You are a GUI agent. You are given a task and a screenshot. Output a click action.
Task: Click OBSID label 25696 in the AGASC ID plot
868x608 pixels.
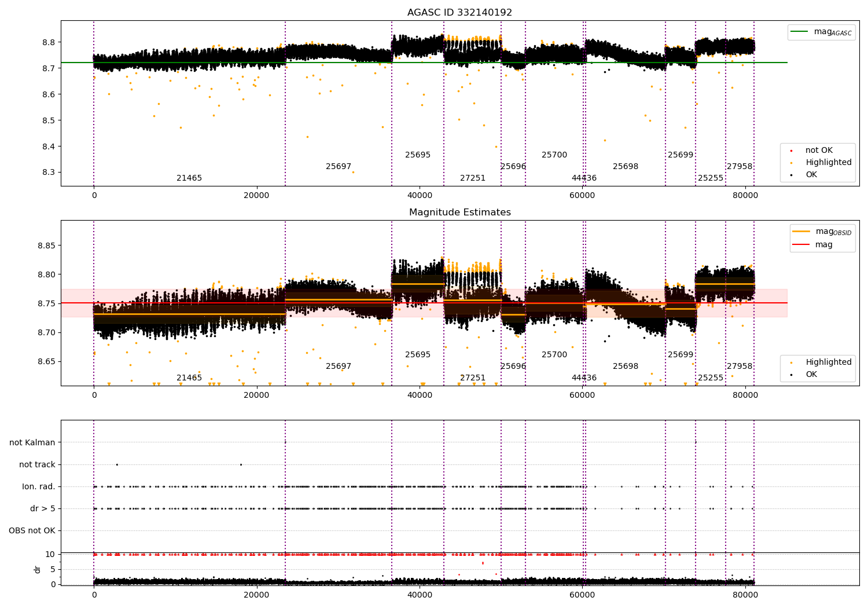pyautogui.click(x=513, y=167)
